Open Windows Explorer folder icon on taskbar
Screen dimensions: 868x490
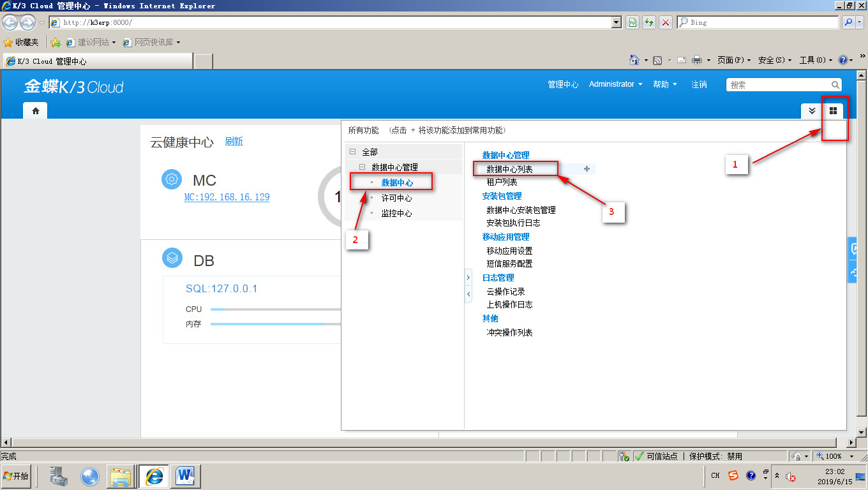pos(121,476)
